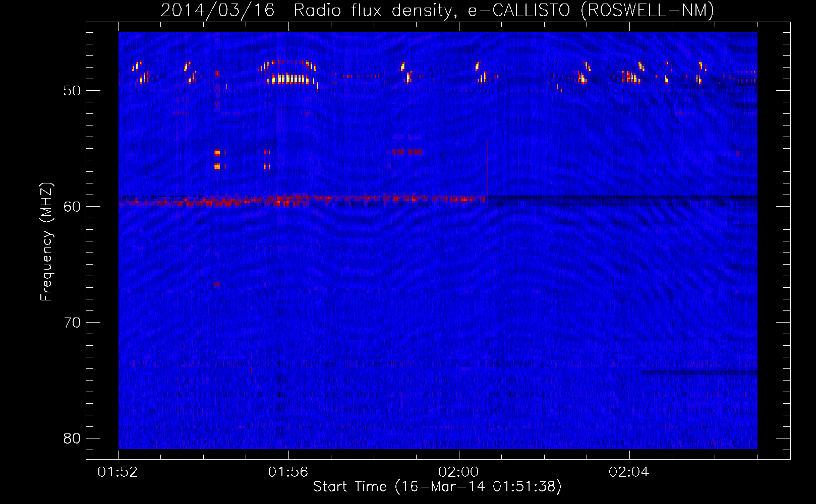Click the 70 MHz frequency tick label
The width and height of the screenshot is (816, 504).
[x=72, y=323]
